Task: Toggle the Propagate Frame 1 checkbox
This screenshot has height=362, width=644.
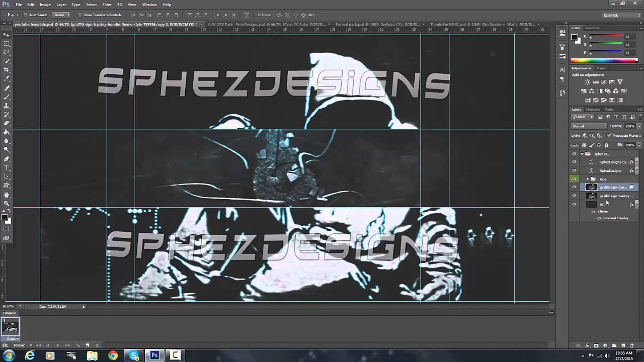Action: [609, 136]
